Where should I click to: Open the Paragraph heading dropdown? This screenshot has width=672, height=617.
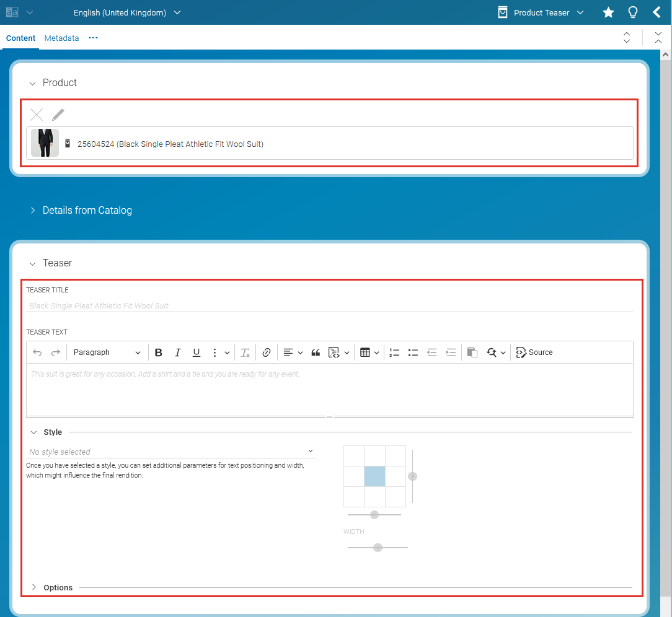point(107,352)
